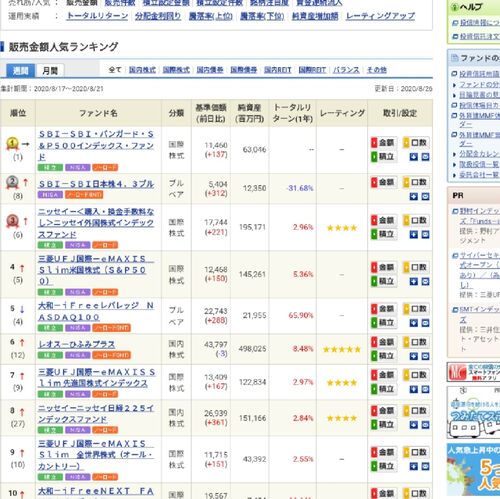Open SBI日本株4.3ブル fund page
The width and height of the screenshot is (500, 499).
(96, 184)
